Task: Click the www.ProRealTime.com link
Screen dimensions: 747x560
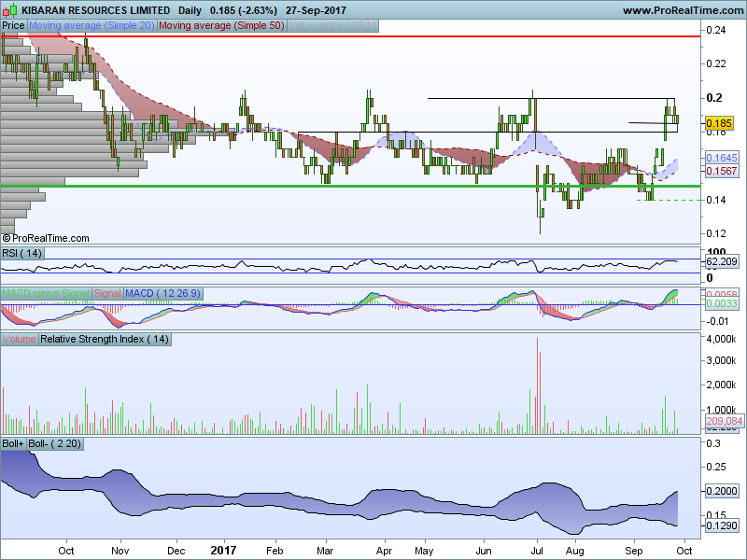Action: click(x=684, y=10)
